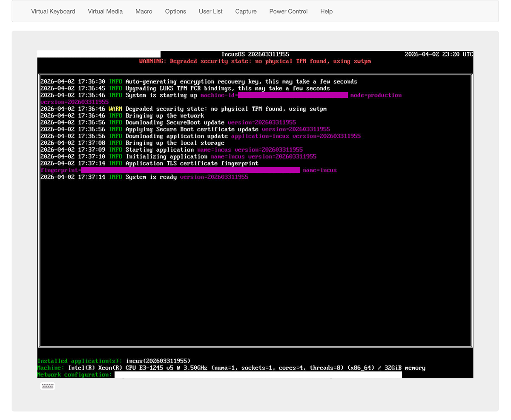Click the redacted Network configuration value

[258, 374]
